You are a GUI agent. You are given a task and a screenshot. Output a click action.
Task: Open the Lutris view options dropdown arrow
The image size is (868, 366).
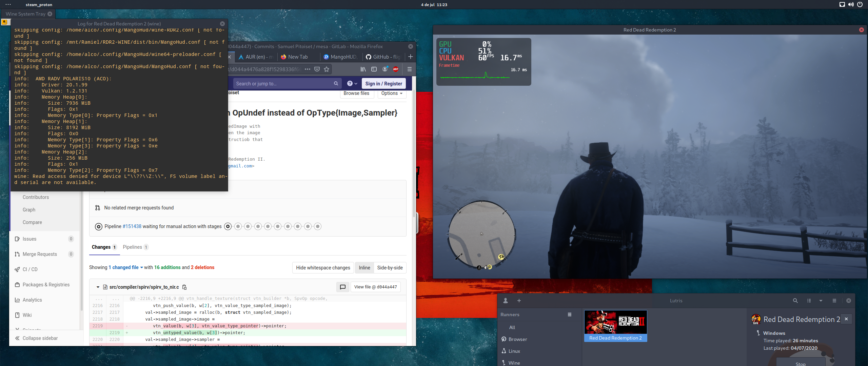(x=821, y=301)
